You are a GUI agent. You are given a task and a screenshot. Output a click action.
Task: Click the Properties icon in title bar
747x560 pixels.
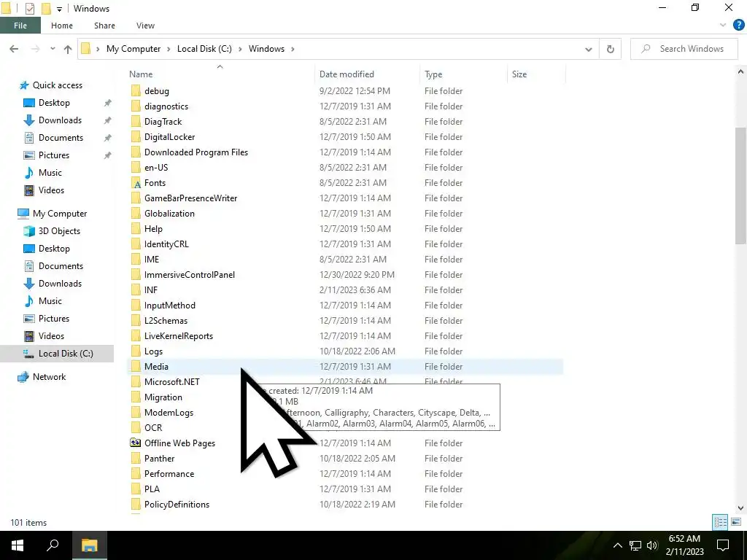coord(29,9)
